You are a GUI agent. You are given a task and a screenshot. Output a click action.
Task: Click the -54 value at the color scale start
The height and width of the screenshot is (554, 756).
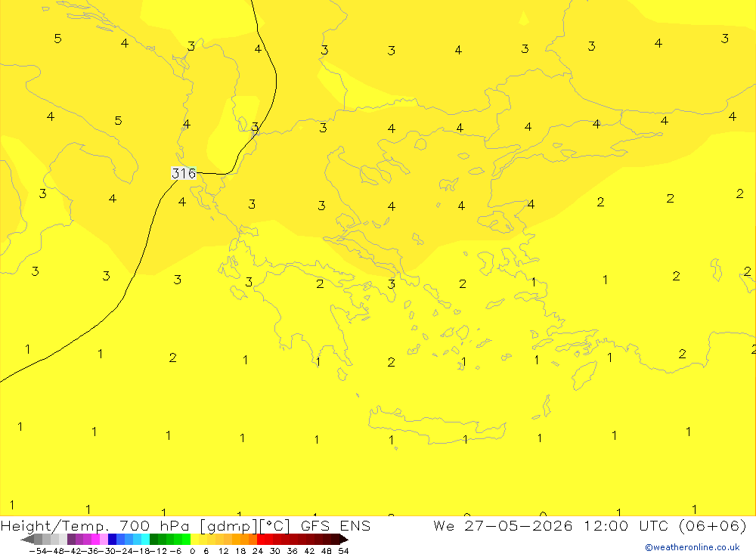coord(38,551)
